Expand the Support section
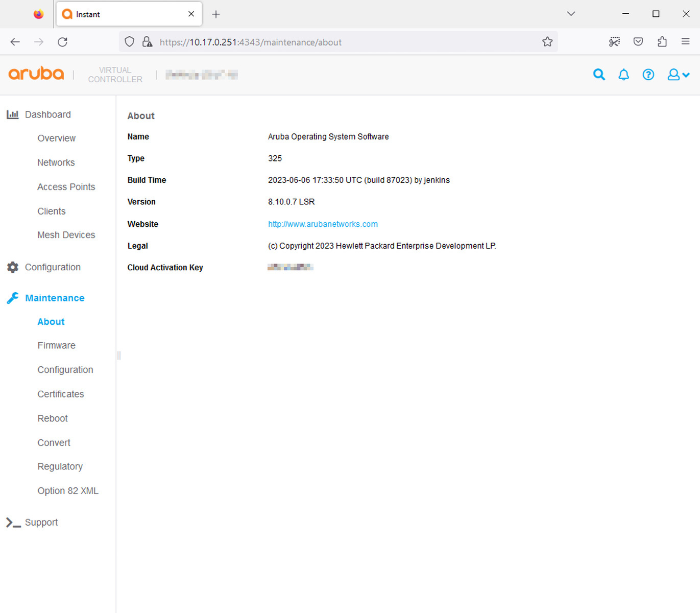Viewport: 700px width, 613px height. pos(41,522)
